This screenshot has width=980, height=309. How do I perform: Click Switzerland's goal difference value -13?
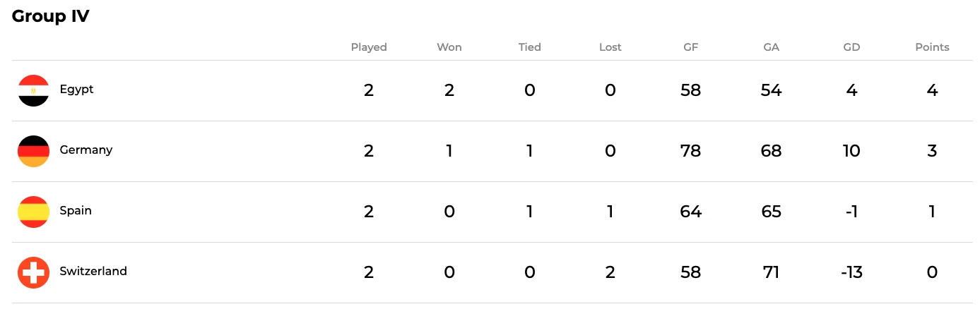click(x=851, y=272)
